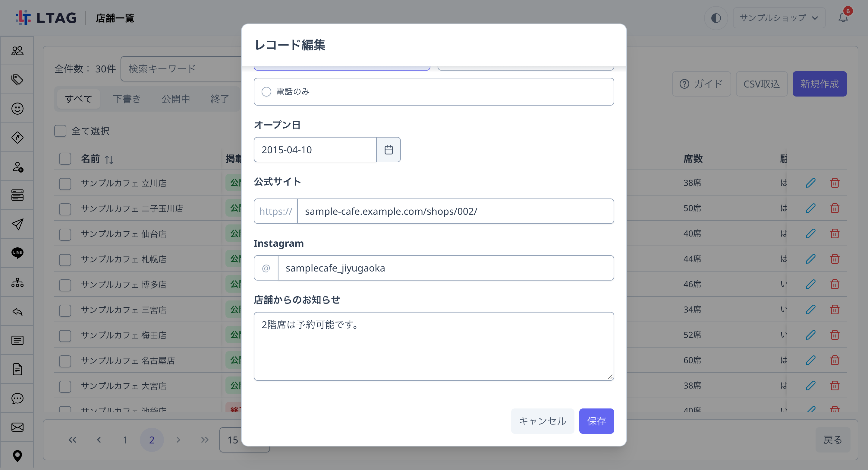The width and height of the screenshot is (868, 470).
Task: Edit サンプルカフェ 立川店 with pencil icon
Action: pyautogui.click(x=810, y=183)
